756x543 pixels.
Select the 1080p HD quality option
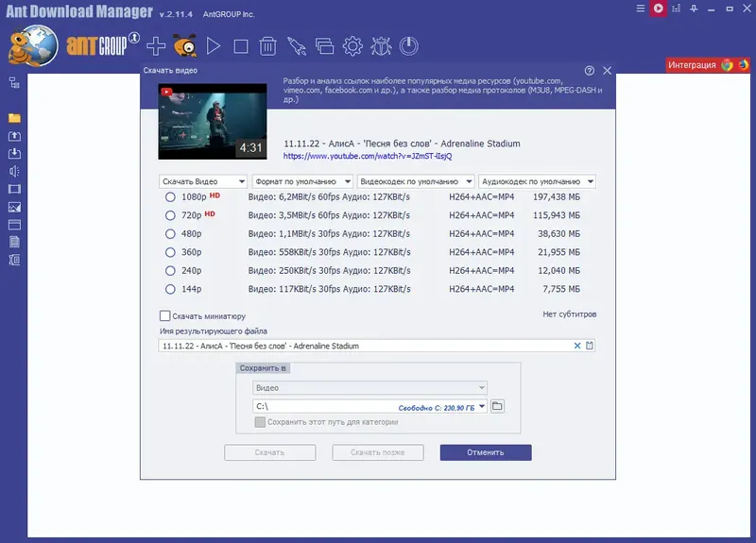170,197
